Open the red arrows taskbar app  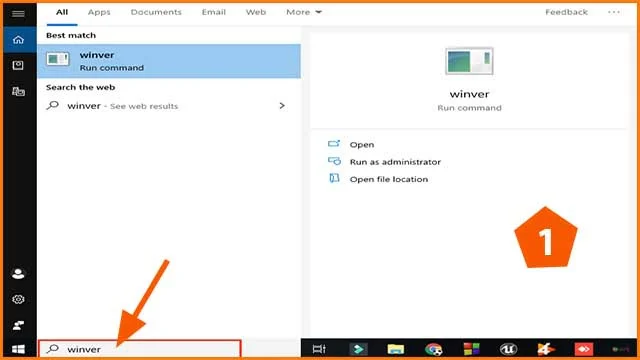pyautogui.click(x=584, y=349)
